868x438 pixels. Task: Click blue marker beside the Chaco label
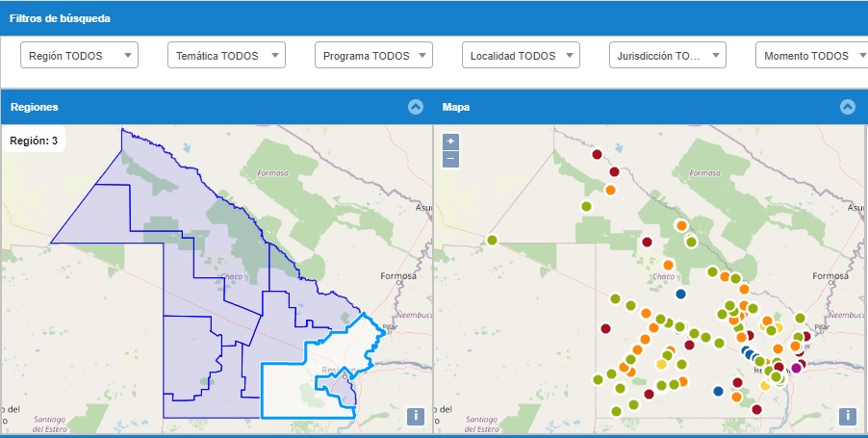click(681, 294)
